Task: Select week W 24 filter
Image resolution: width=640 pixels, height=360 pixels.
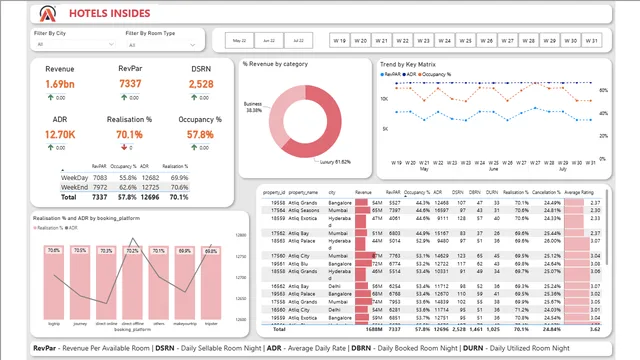Action: click(444, 40)
